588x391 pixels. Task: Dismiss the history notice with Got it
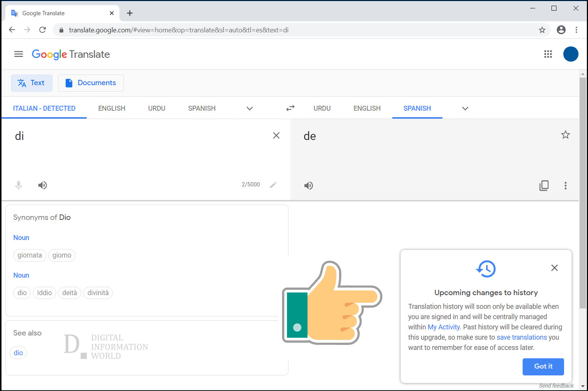[x=543, y=366]
